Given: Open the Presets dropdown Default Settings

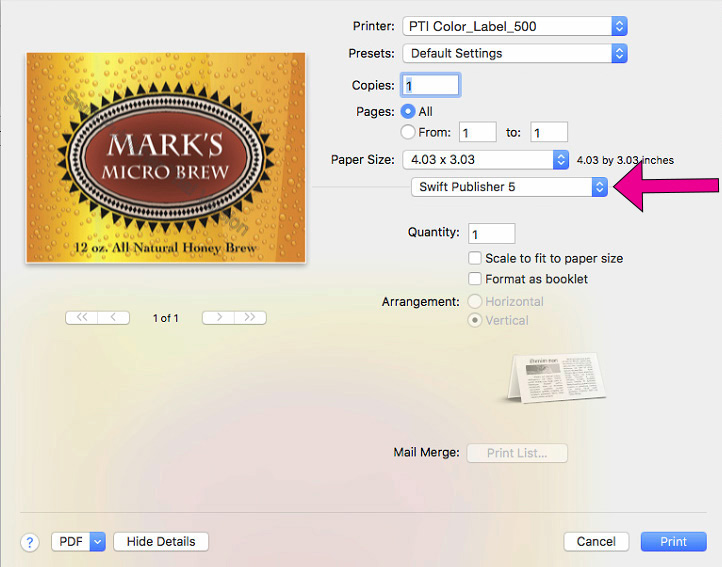Looking at the screenshot, I should click(515, 53).
